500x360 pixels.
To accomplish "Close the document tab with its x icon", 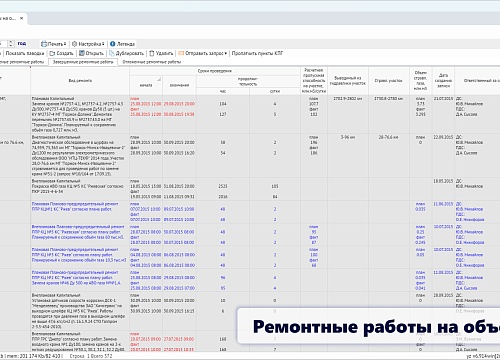I will coord(22,18).
